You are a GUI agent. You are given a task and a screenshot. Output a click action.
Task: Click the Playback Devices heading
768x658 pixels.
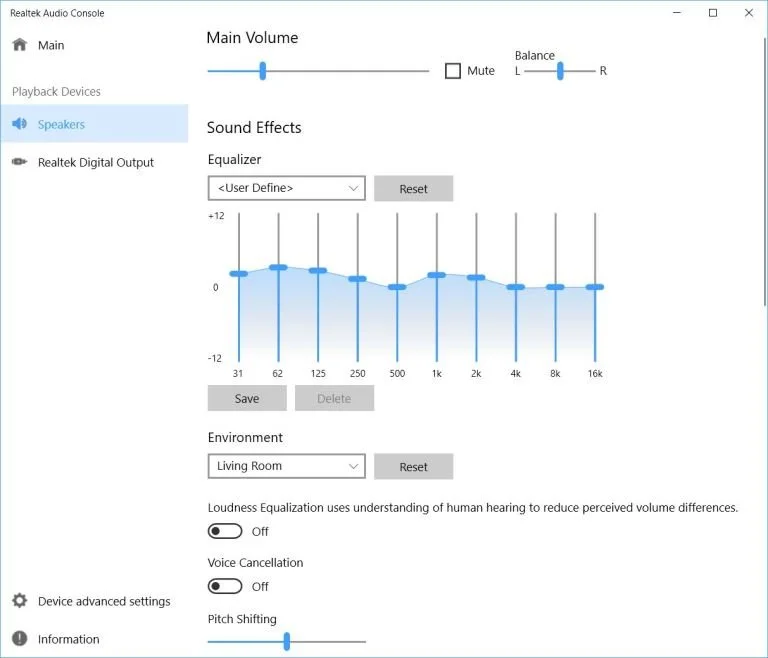click(56, 92)
